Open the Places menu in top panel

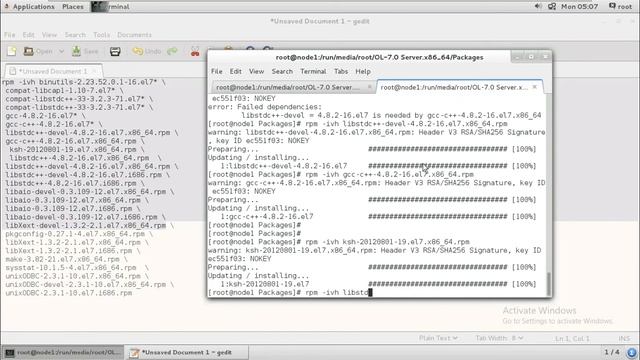pyautogui.click(x=73, y=7)
